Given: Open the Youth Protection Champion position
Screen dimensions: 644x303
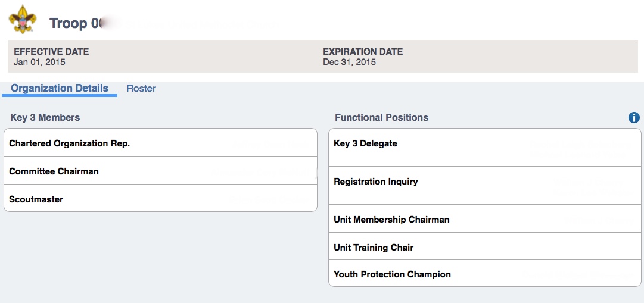Looking at the screenshot, I should tap(484, 274).
